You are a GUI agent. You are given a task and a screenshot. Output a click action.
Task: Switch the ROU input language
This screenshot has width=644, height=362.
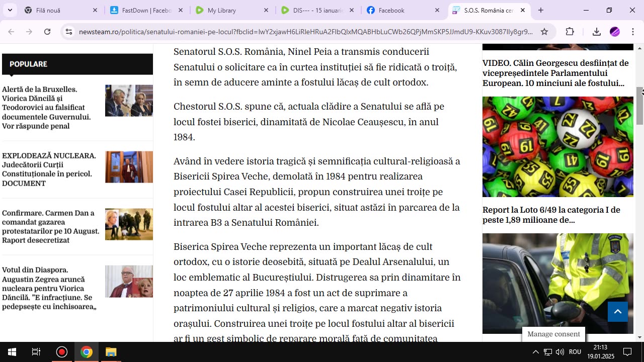click(x=575, y=352)
